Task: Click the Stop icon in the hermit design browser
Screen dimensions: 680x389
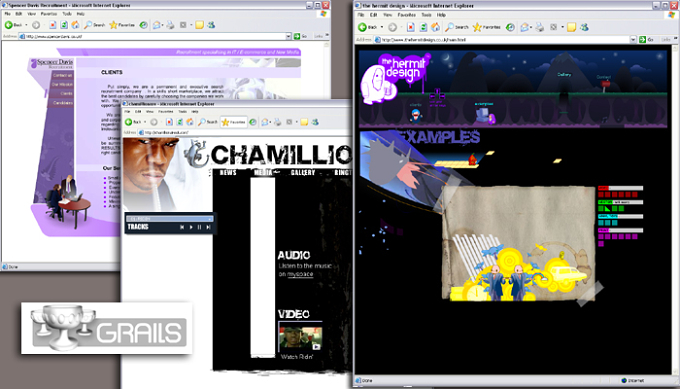Action: (x=411, y=27)
